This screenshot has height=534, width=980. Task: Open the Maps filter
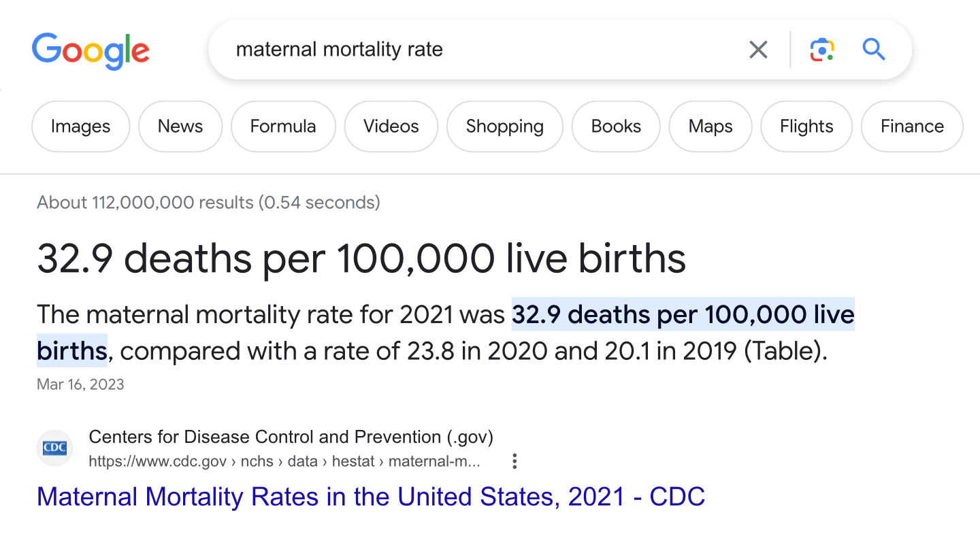710,127
